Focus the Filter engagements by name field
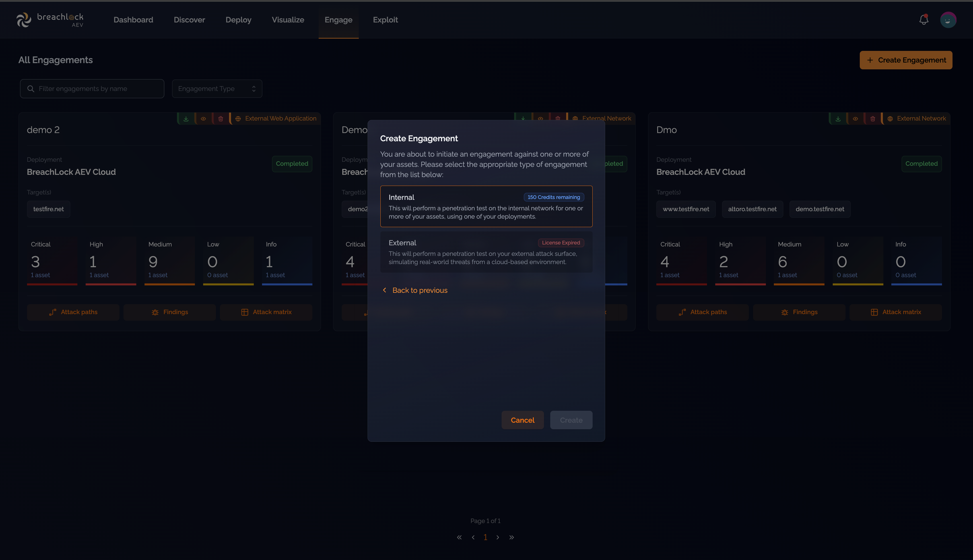The width and height of the screenshot is (973, 560). (x=92, y=89)
